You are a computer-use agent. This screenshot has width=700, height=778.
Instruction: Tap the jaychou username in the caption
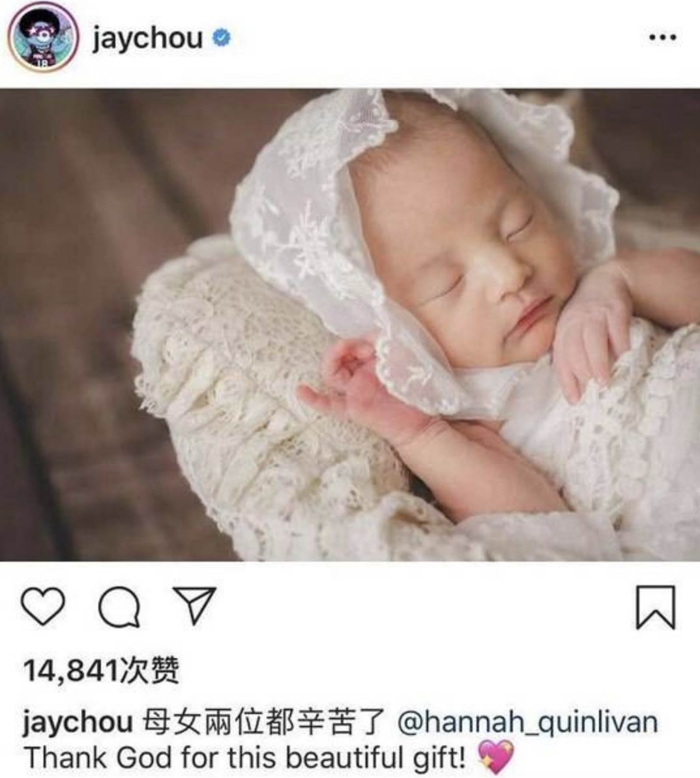[x=78, y=723]
